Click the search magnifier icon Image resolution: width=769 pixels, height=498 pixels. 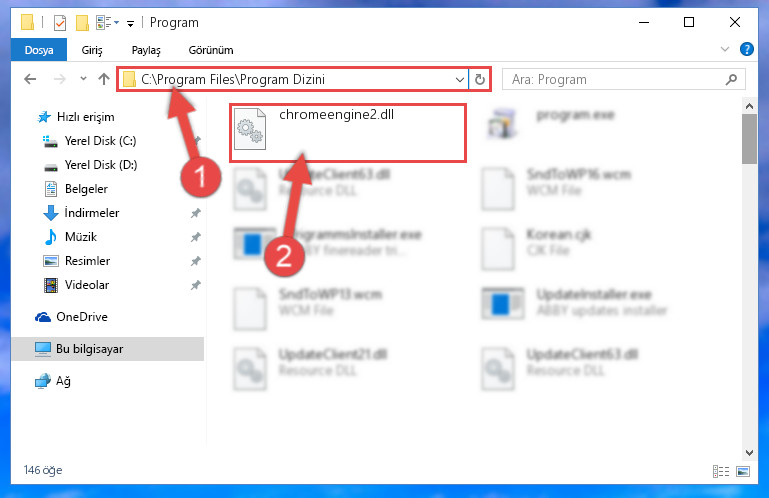point(731,79)
